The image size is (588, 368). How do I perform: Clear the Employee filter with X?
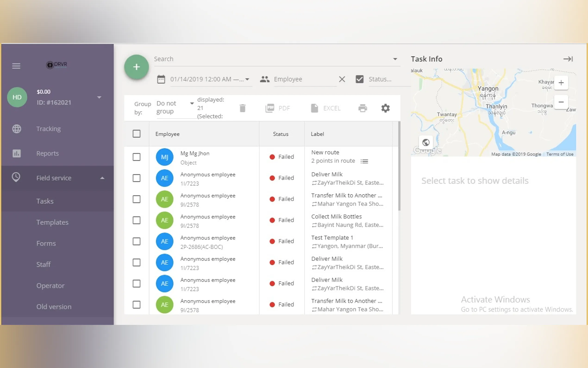point(342,79)
